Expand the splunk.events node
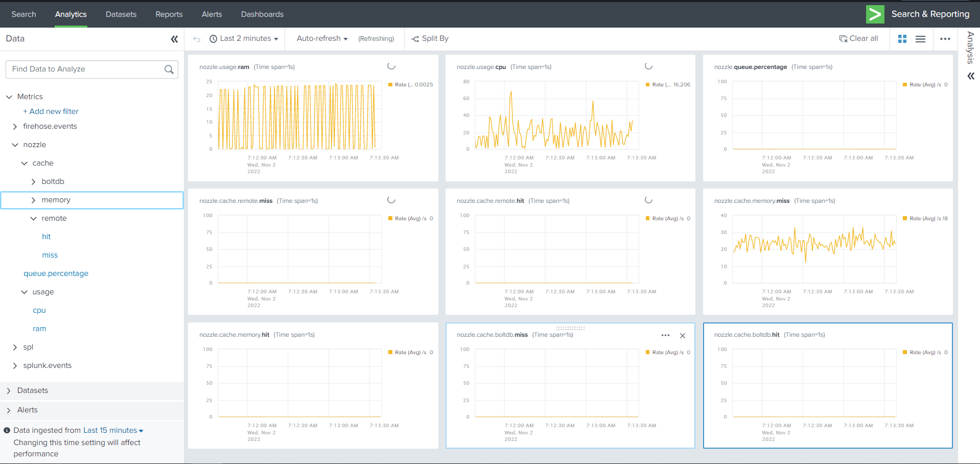 pyautogui.click(x=15, y=365)
